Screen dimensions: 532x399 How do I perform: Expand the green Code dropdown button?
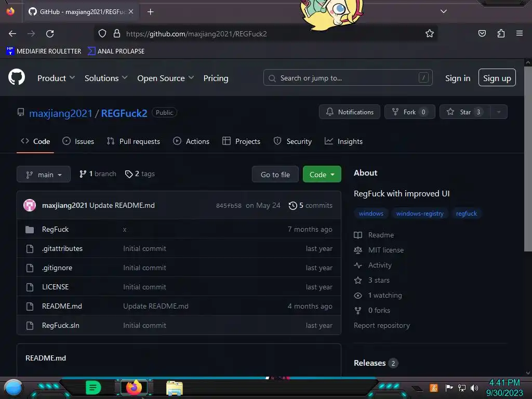coord(322,175)
